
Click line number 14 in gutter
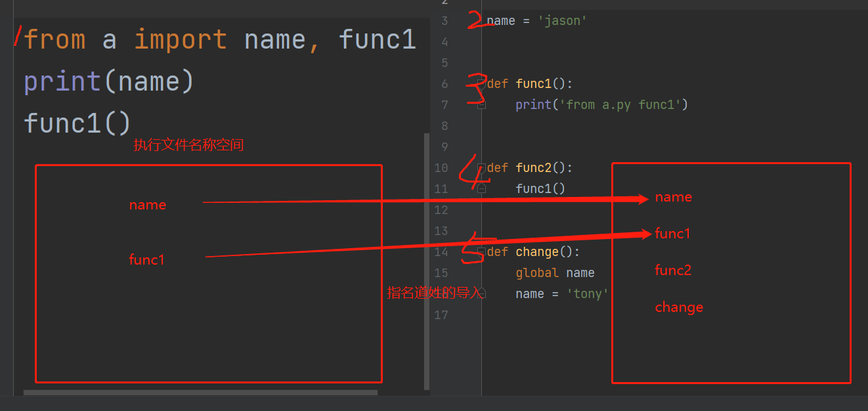click(x=441, y=251)
